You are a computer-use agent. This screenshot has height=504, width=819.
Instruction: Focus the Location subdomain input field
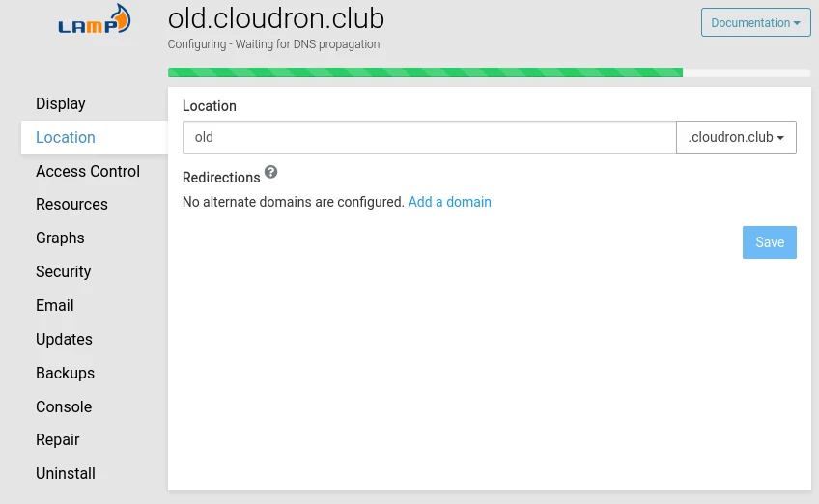429,137
